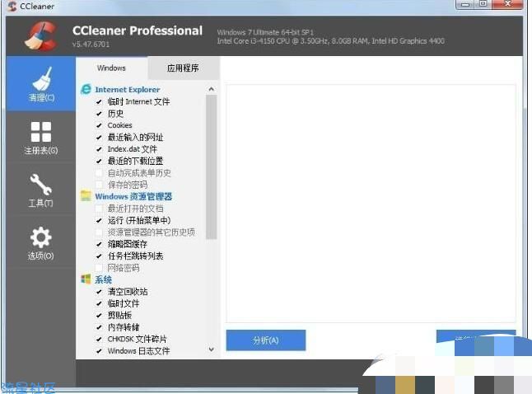The height and width of the screenshot is (394, 532).
Task: Click the cleaner list scrollbar thumb
Action: tap(212, 167)
